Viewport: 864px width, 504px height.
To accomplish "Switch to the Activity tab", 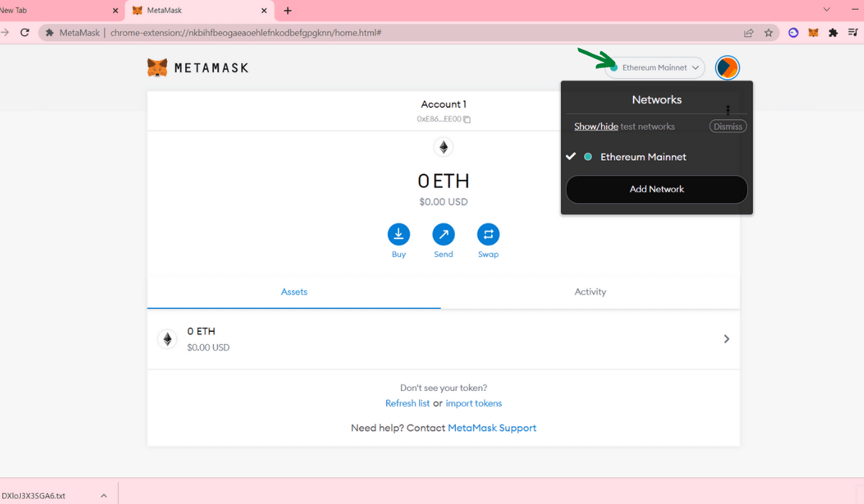I will pos(590,292).
